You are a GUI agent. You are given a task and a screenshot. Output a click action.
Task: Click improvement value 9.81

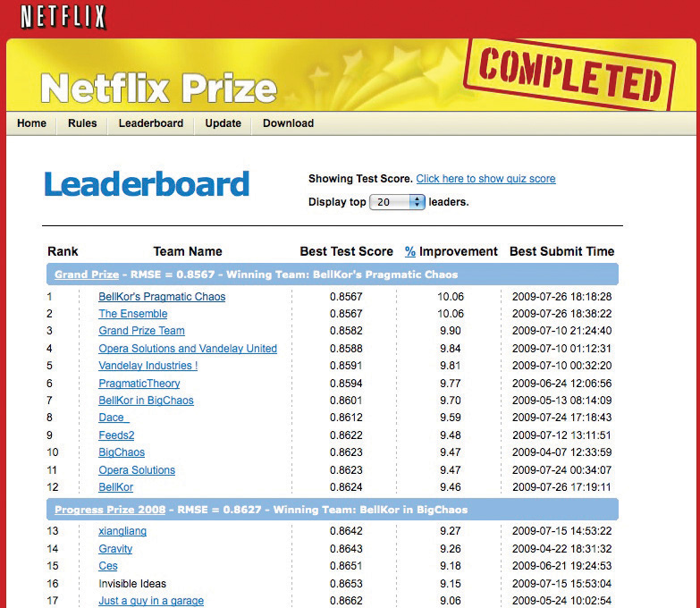450,366
